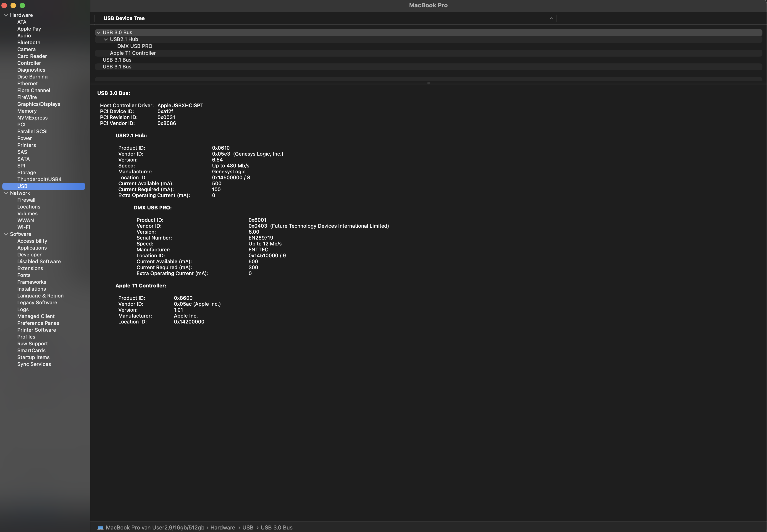This screenshot has height=532, width=767.
Task: Click USB 3.0 Bus in the path bar
Action: tap(276, 528)
